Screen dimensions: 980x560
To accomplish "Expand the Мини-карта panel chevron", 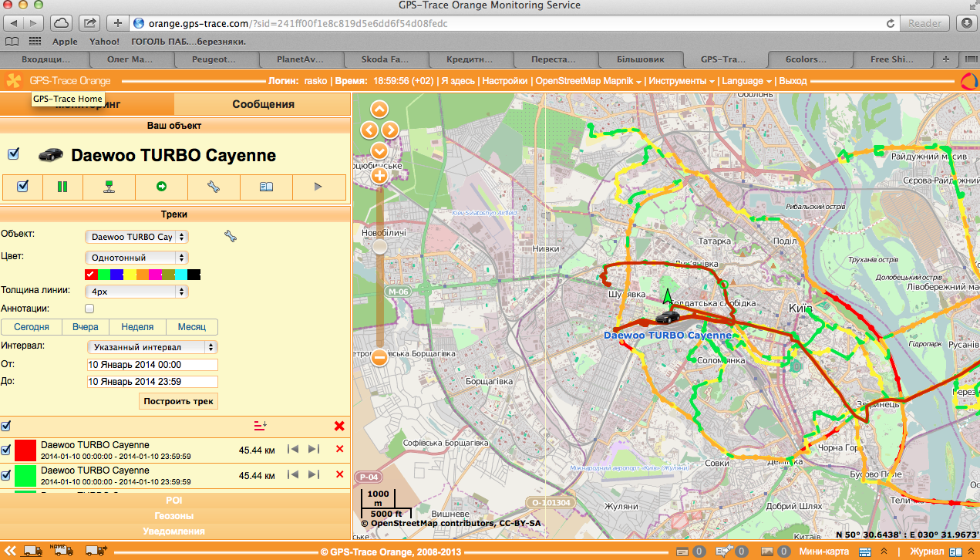I will click(x=884, y=552).
